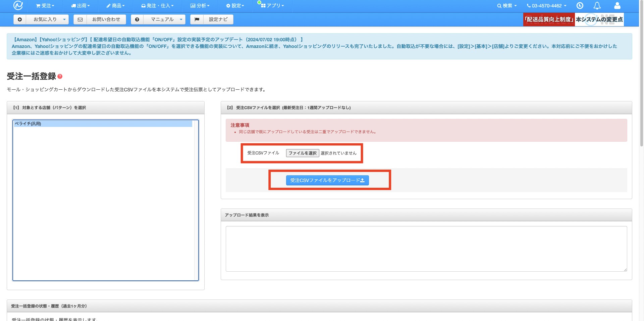644x321 pixels.
Task: Open the notifications bell icon
Action: point(597,6)
